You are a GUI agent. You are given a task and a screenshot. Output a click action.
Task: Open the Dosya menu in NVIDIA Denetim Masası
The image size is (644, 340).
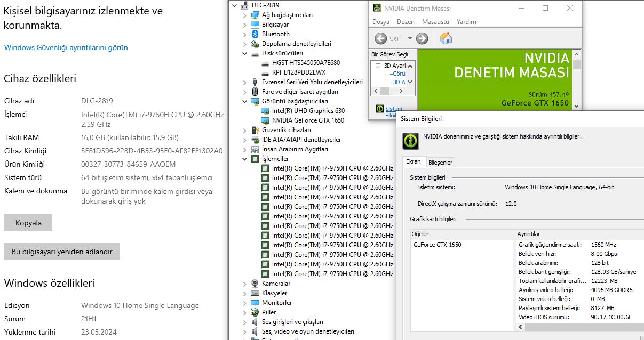click(381, 22)
